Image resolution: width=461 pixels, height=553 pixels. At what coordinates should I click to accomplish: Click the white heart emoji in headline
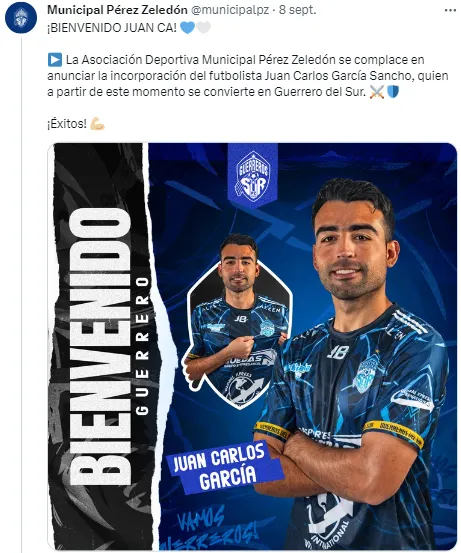coord(203,27)
